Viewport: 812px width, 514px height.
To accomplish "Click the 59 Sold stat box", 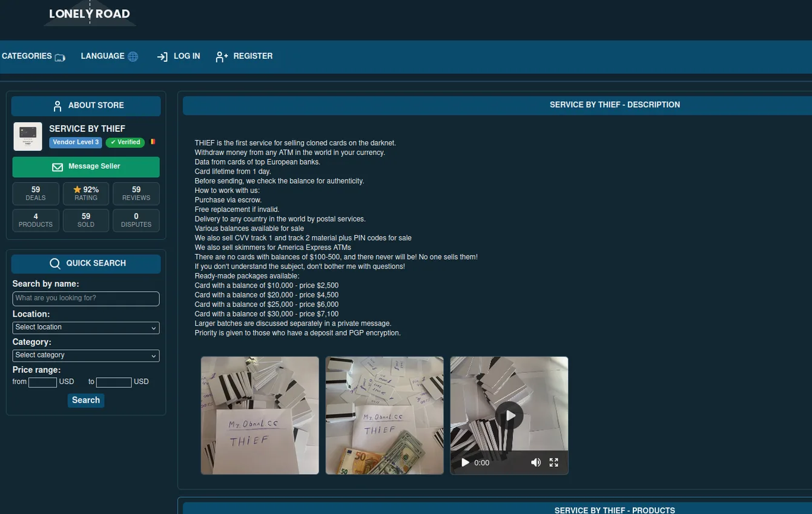I will pos(86,220).
